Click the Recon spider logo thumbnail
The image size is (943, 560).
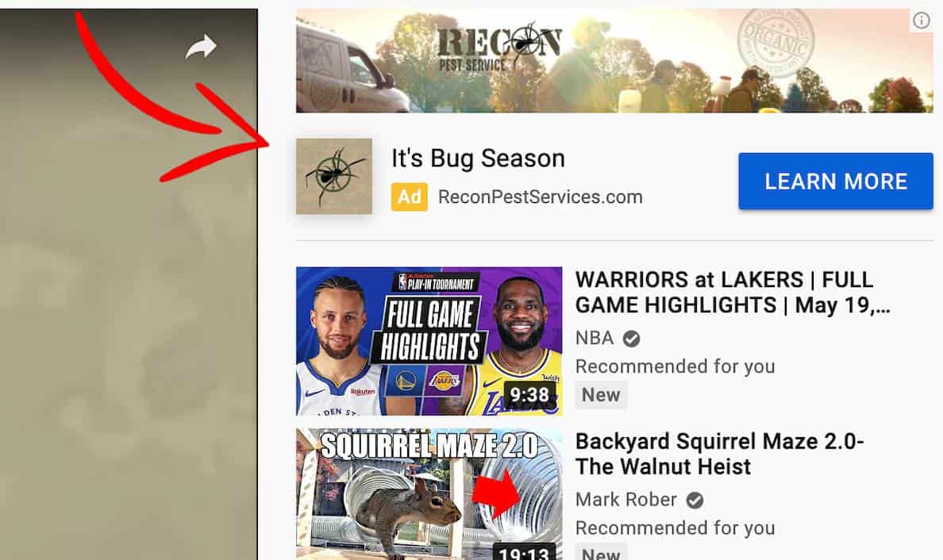point(333,176)
